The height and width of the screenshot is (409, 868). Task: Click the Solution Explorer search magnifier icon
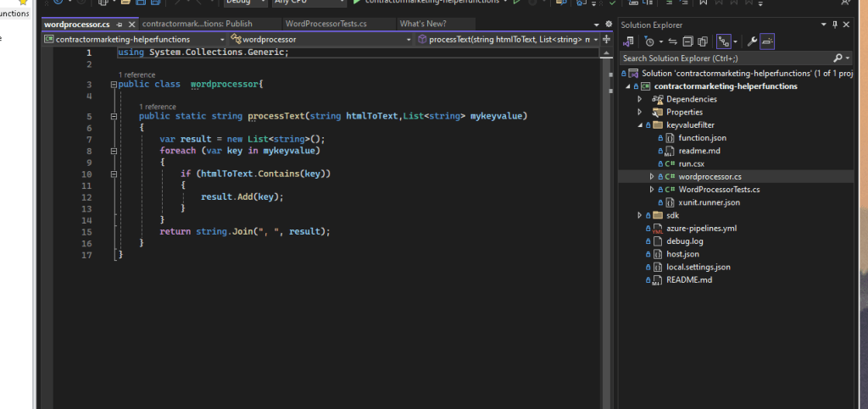(x=838, y=58)
